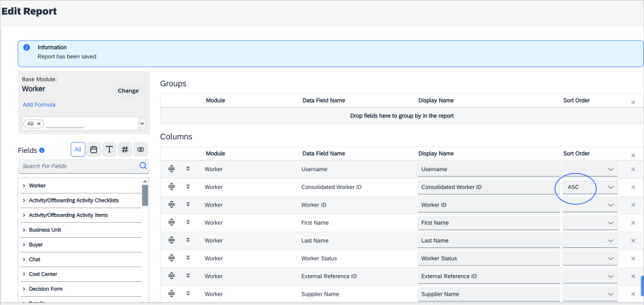Image resolution: width=644 pixels, height=305 pixels.
Task: Filter fields by number type icon
Action: [125, 149]
